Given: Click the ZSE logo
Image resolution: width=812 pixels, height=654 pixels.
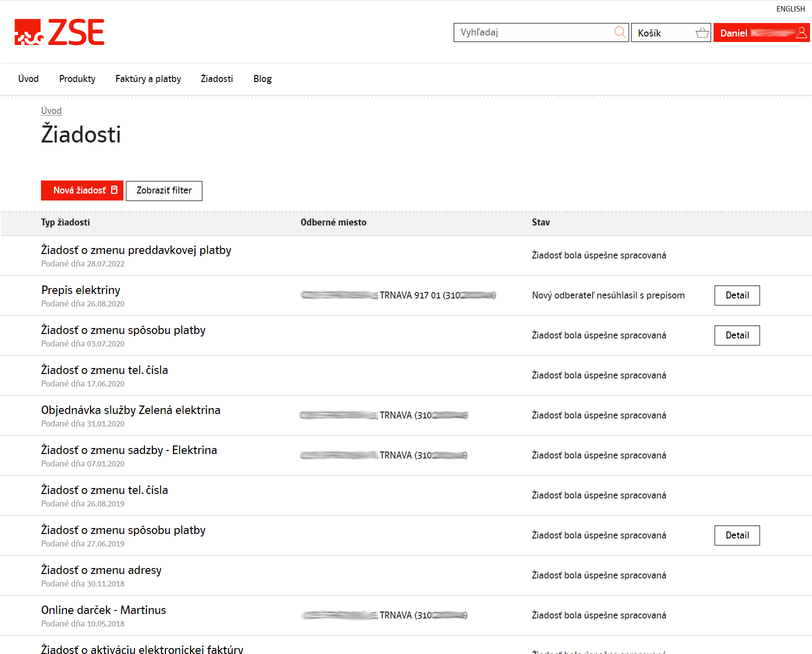Looking at the screenshot, I should click(x=59, y=32).
